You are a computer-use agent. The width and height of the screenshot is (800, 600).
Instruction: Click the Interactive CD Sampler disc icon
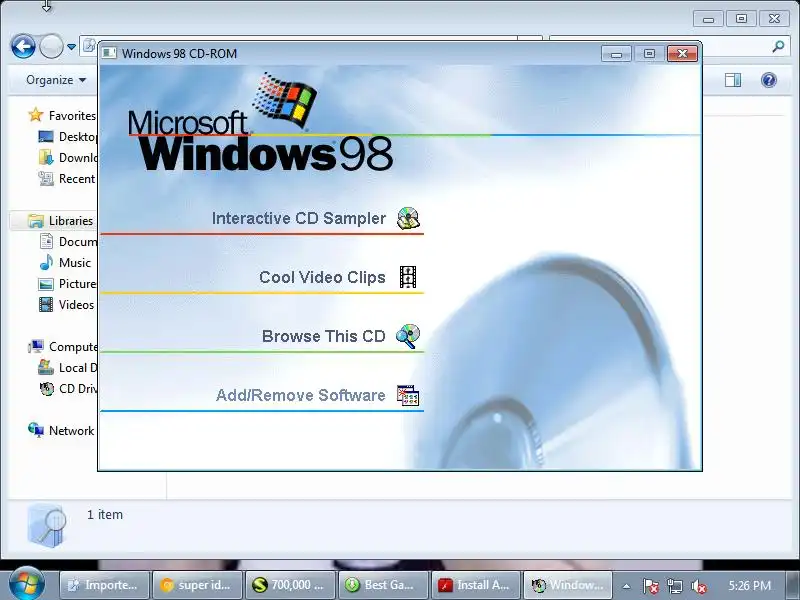[x=408, y=218]
